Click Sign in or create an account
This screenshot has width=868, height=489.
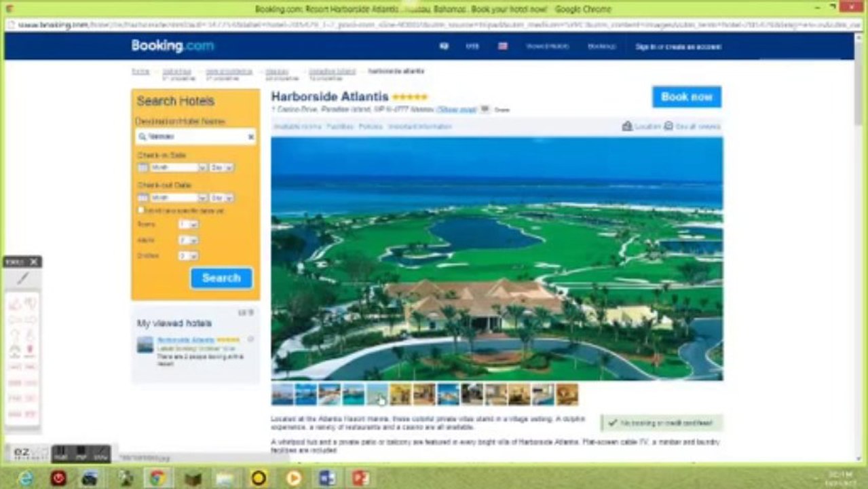678,47
